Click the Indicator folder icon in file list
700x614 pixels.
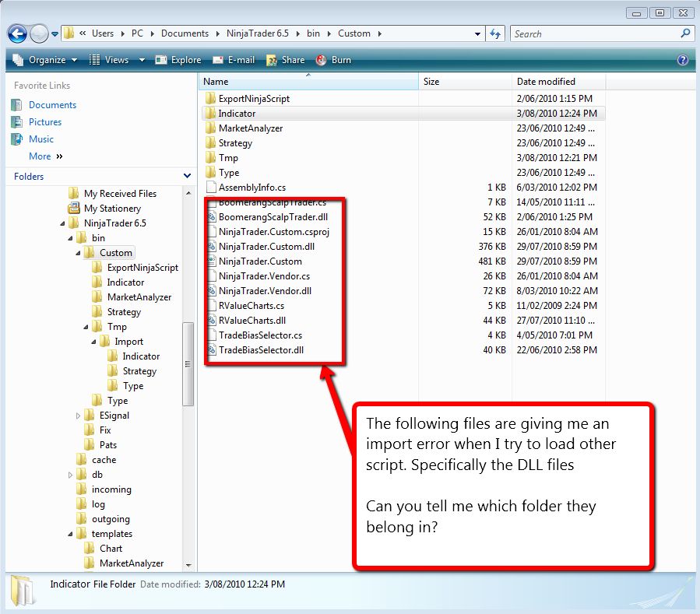(x=211, y=113)
